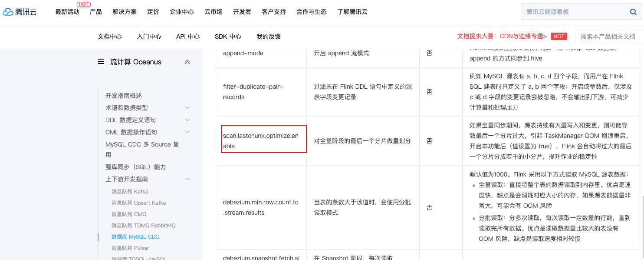The height and width of the screenshot is (260, 644).
Task: Open the 文档捉虫大赛 CDN与边缘专题 link
Action: (x=502, y=37)
